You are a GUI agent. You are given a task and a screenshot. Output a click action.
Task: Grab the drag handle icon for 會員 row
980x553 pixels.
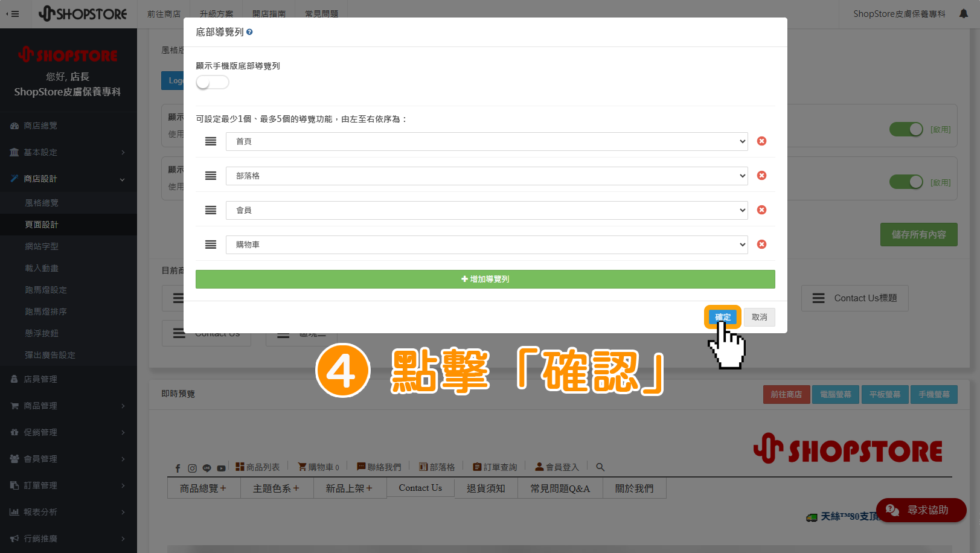click(211, 210)
